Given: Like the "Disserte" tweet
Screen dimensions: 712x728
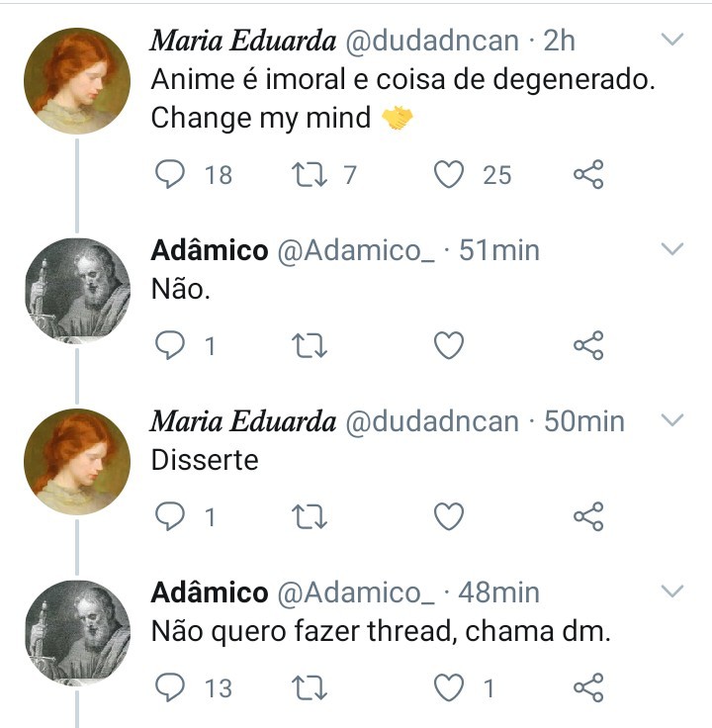Looking at the screenshot, I should (450, 516).
